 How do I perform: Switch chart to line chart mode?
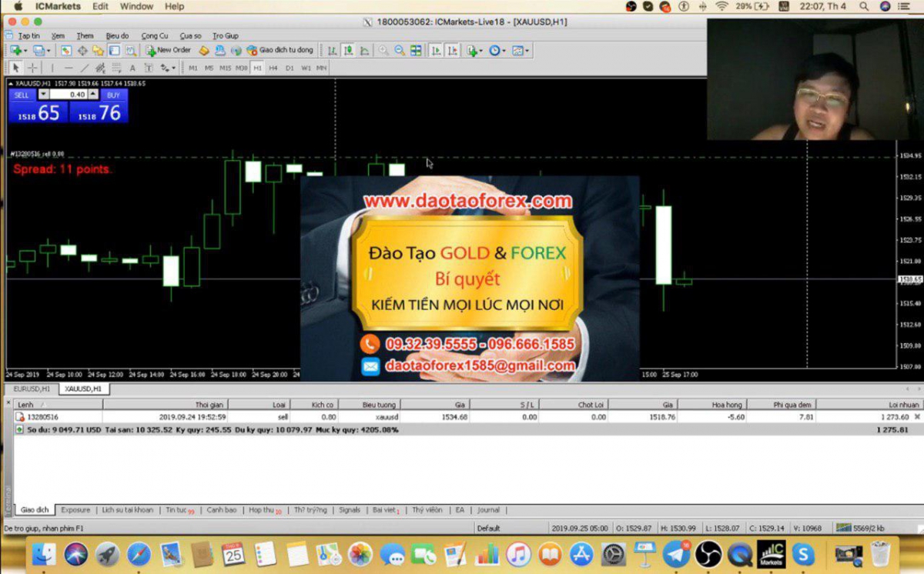[364, 50]
